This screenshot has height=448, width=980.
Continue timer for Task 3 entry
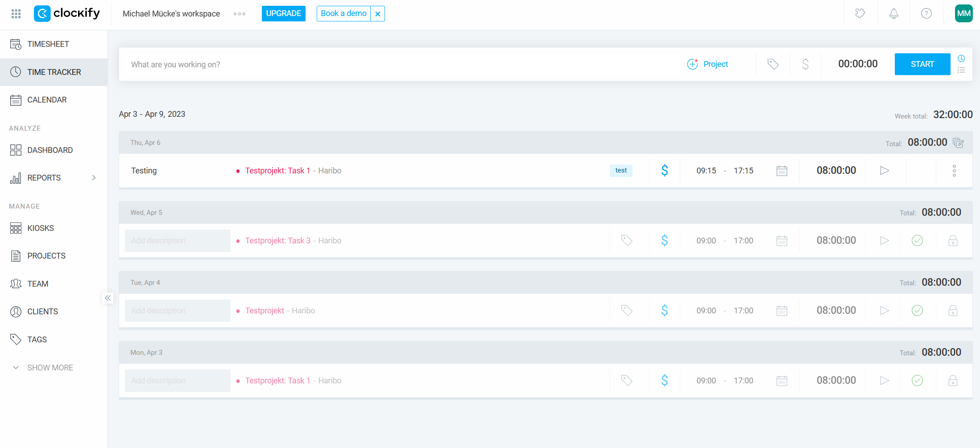click(885, 240)
